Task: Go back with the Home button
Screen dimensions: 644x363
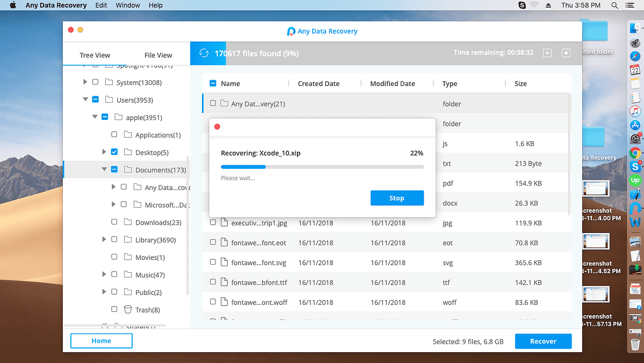Action: 102,341
